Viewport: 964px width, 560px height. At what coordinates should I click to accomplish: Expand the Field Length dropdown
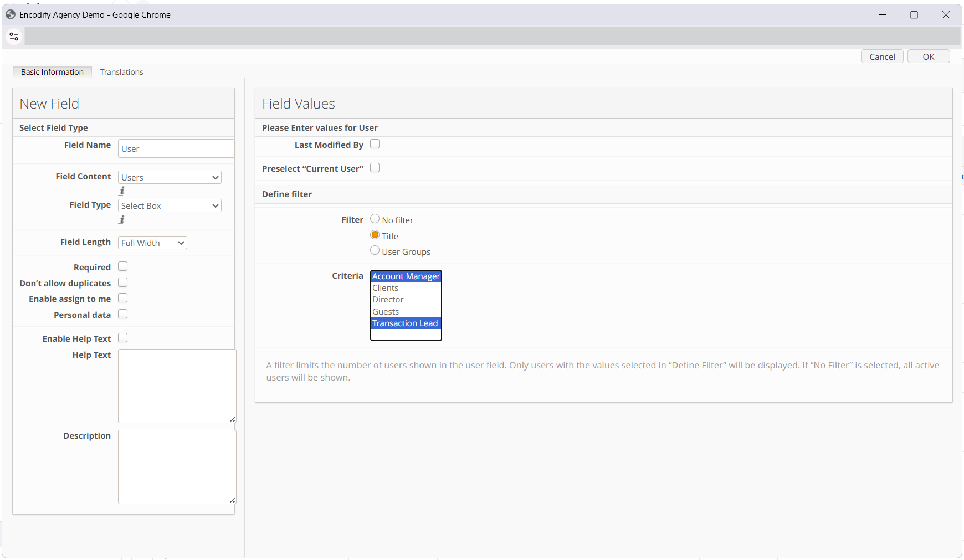click(152, 243)
